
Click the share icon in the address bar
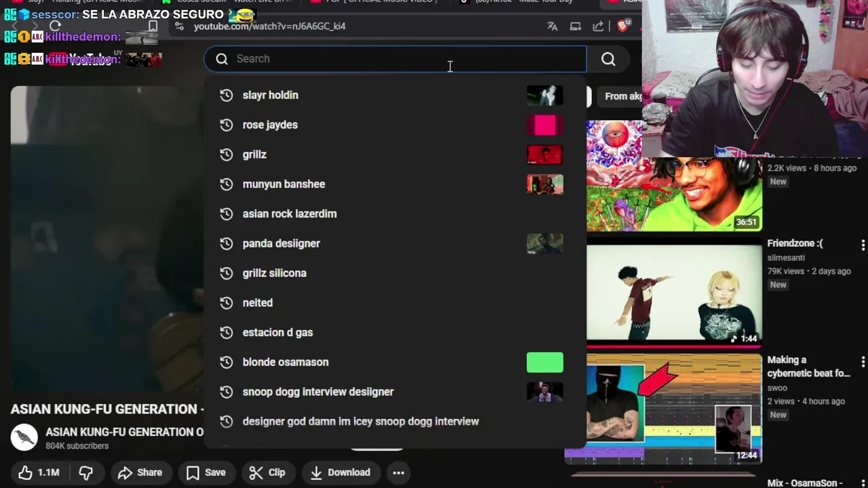(598, 26)
